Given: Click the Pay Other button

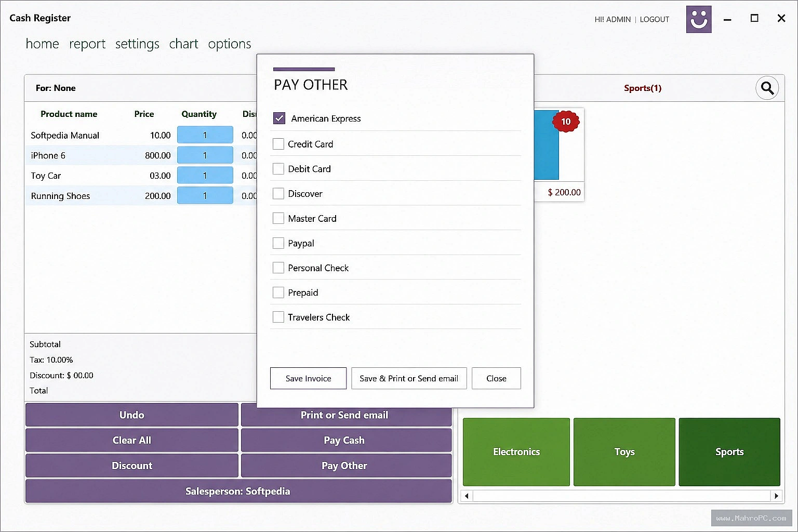Looking at the screenshot, I should click(346, 465).
